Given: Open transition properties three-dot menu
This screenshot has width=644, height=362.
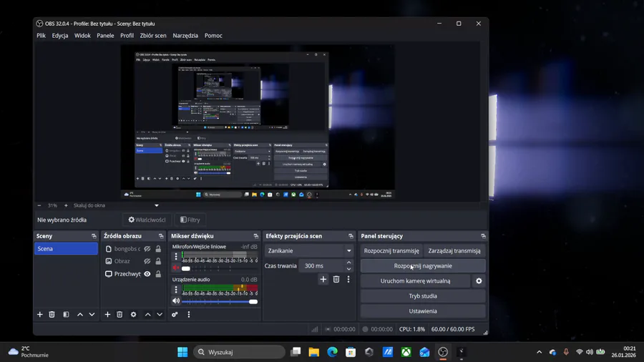Looking at the screenshot, I should (348, 280).
